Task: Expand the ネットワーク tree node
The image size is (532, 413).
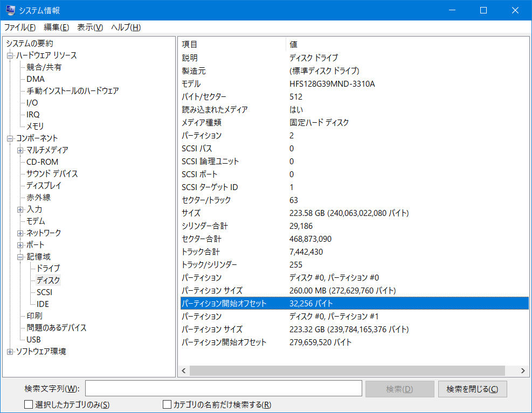Action: [20, 233]
